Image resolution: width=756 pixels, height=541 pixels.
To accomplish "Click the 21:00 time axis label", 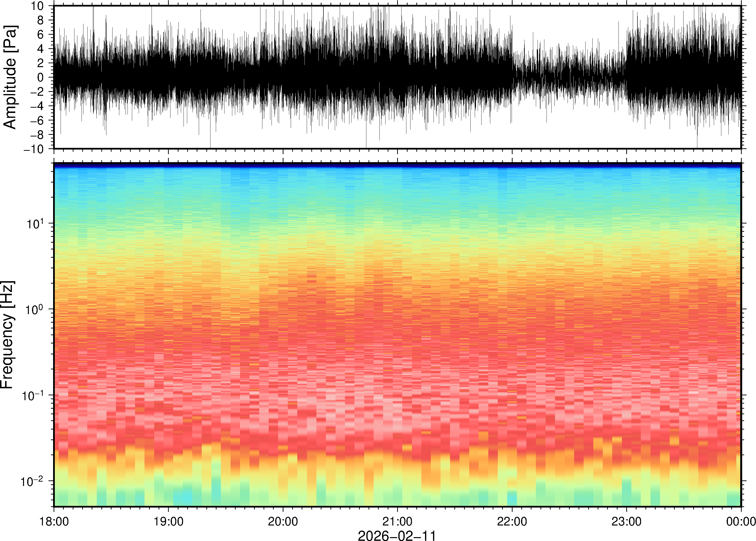I will tap(397, 521).
